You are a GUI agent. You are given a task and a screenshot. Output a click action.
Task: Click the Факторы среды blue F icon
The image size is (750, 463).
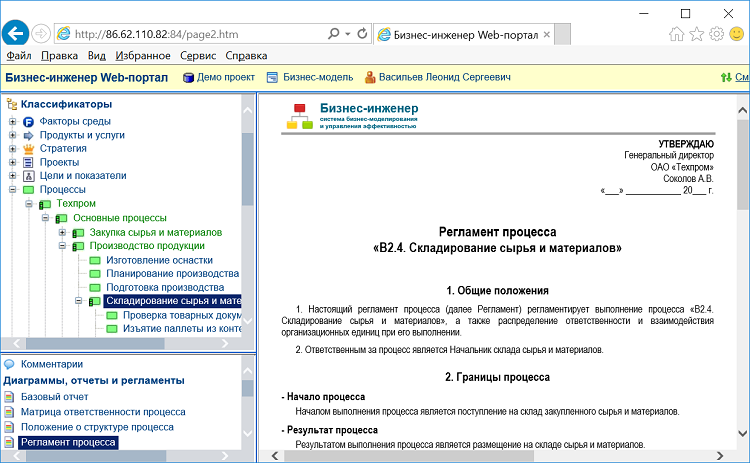coord(28,122)
